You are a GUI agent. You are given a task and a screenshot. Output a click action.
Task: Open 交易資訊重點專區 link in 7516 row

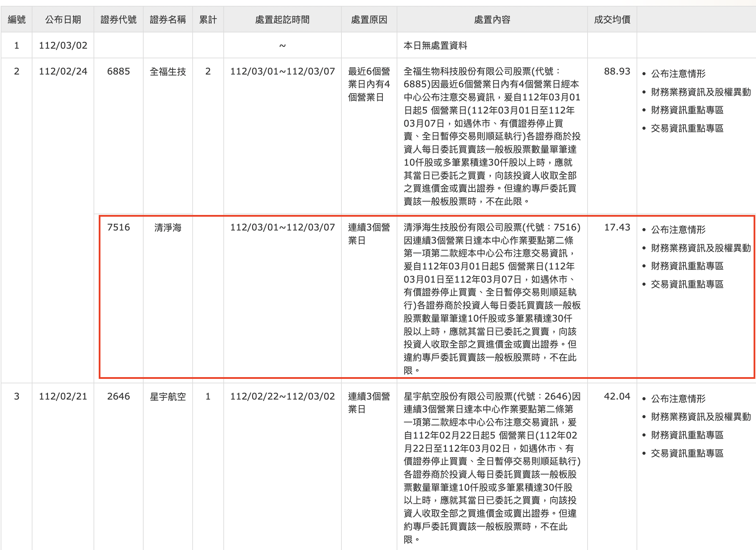coord(687,284)
